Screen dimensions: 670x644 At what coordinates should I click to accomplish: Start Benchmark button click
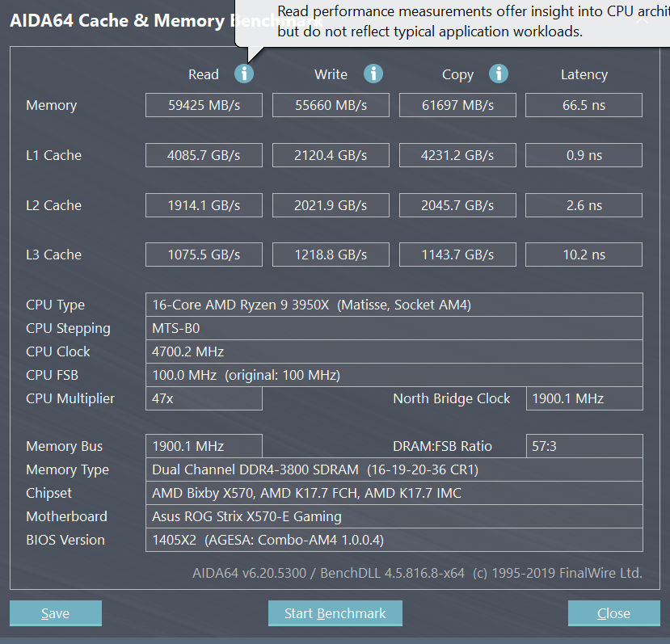coord(335,613)
